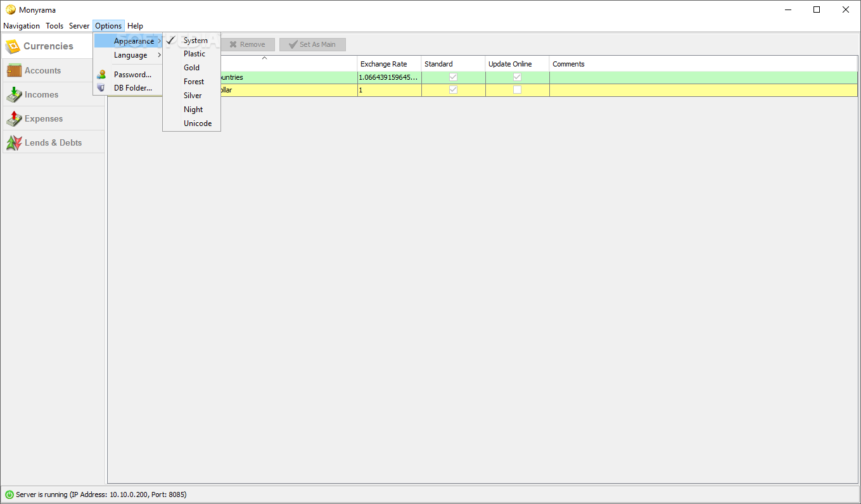Viewport: 861px width, 504px height.
Task: Toggle Update Online checkbox in the green row
Action: point(517,77)
